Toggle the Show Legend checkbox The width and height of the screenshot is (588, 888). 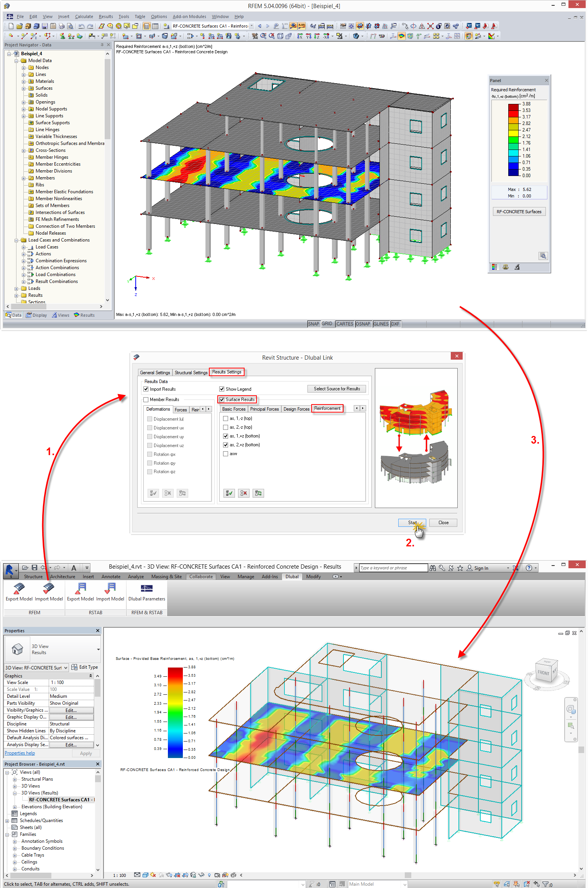point(222,389)
